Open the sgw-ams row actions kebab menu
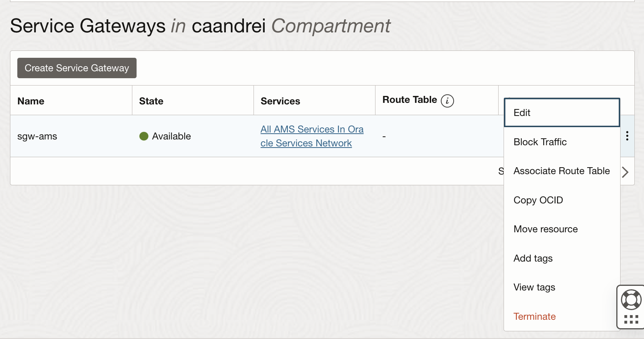Viewport: 644px width, 339px height. 627,136
